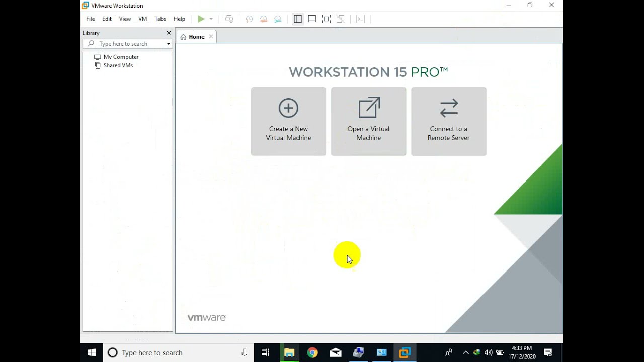Screen dimensions: 644x362
Task: Open the power options dropdown arrow
Action: [211, 19]
